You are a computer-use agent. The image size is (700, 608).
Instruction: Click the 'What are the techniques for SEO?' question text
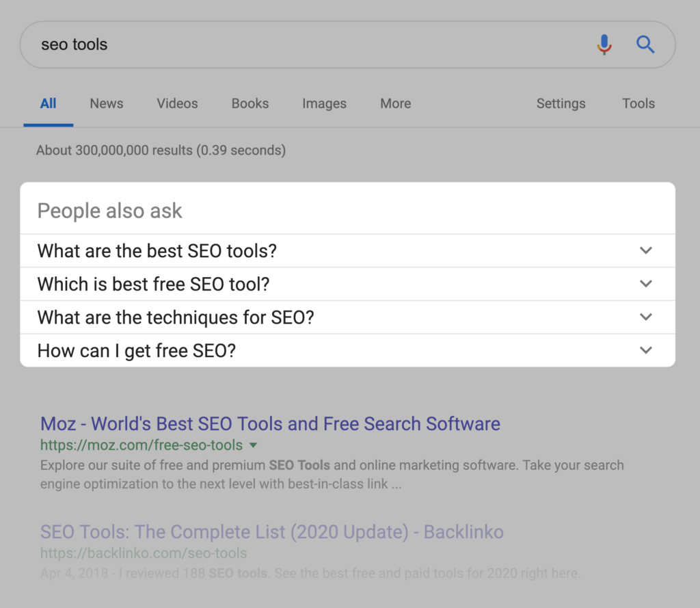[x=176, y=318]
